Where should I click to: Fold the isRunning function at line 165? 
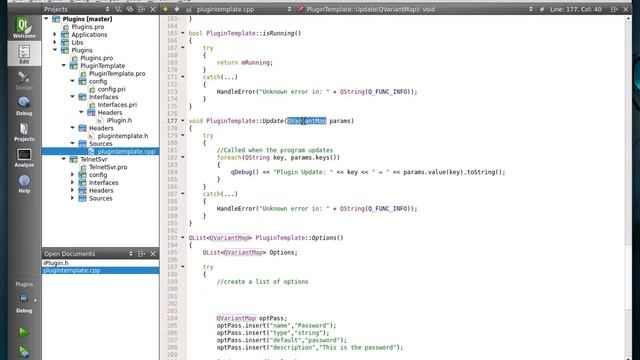click(182, 33)
